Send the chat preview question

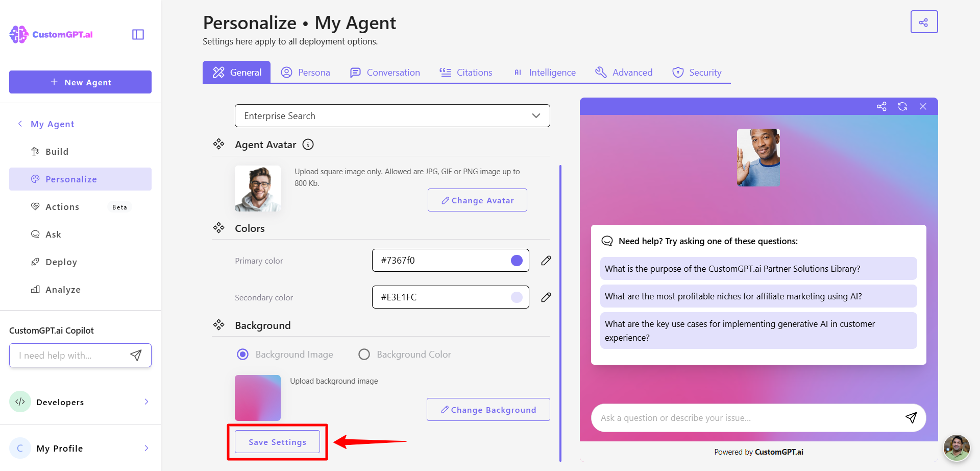[911, 417]
